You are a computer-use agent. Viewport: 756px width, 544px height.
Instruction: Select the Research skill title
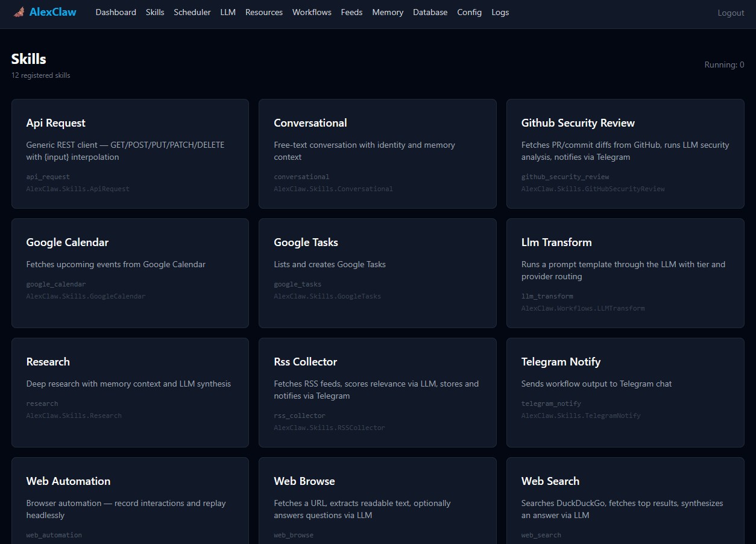[x=48, y=362]
